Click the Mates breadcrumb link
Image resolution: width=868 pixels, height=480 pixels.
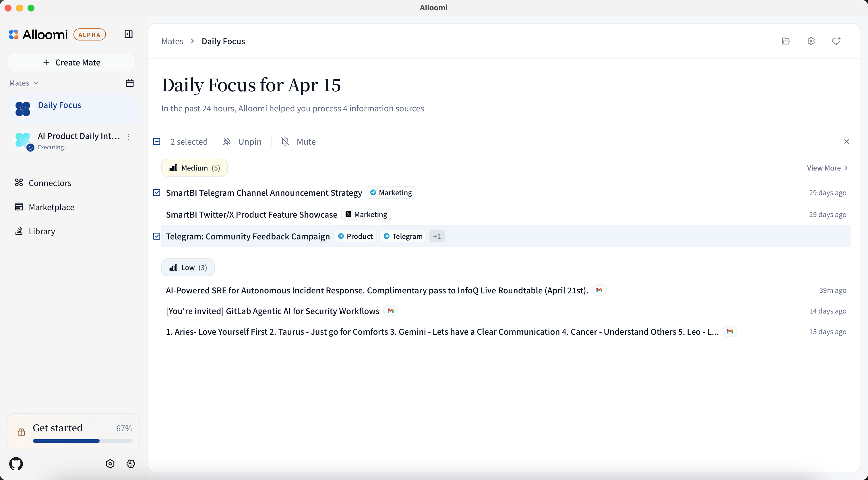tap(172, 41)
